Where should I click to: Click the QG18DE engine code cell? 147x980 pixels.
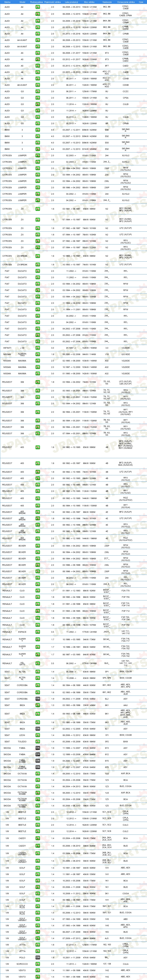[125, 354]
